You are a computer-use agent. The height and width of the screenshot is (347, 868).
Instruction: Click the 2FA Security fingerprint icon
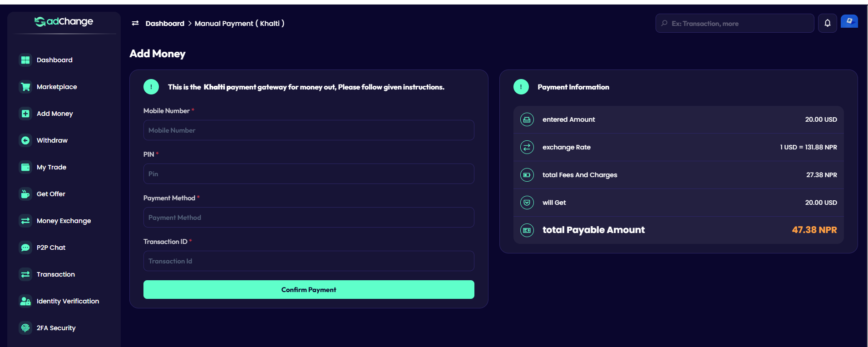click(25, 328)
